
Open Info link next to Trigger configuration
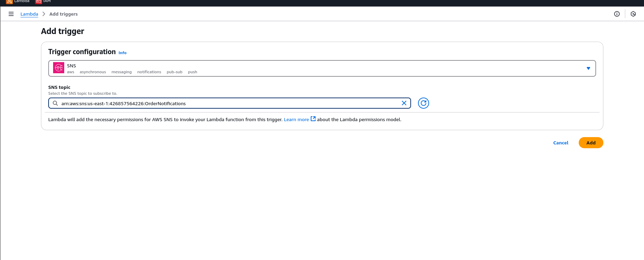(x=123, y=53)
